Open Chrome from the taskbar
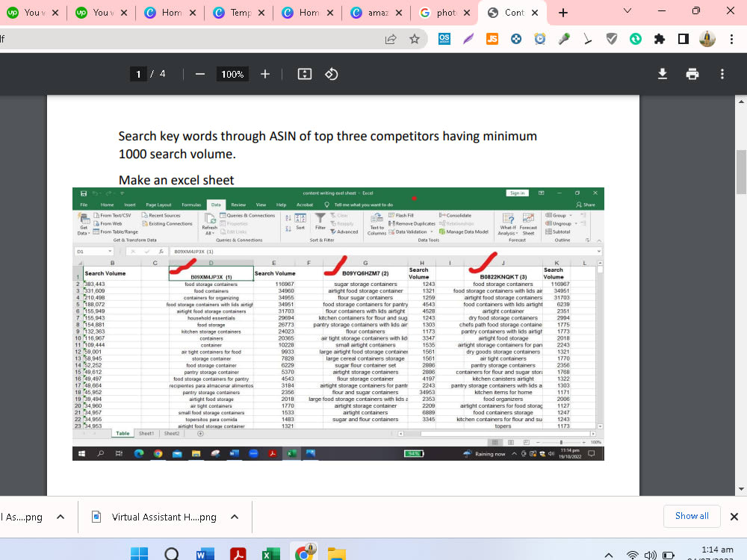Screen dimensions: 747x560 click(x=303, y=553)
